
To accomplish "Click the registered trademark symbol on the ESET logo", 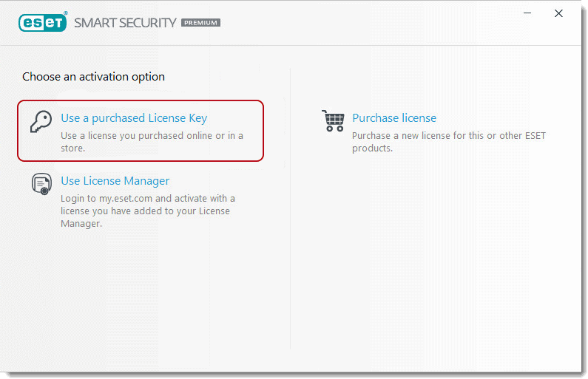I will point(64,11).
